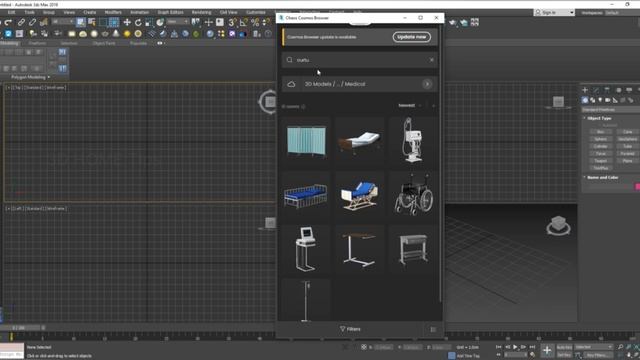Viewport: 640px width, 360px height.
Task: Select the Geometry category icon
Action: (585, 100)
